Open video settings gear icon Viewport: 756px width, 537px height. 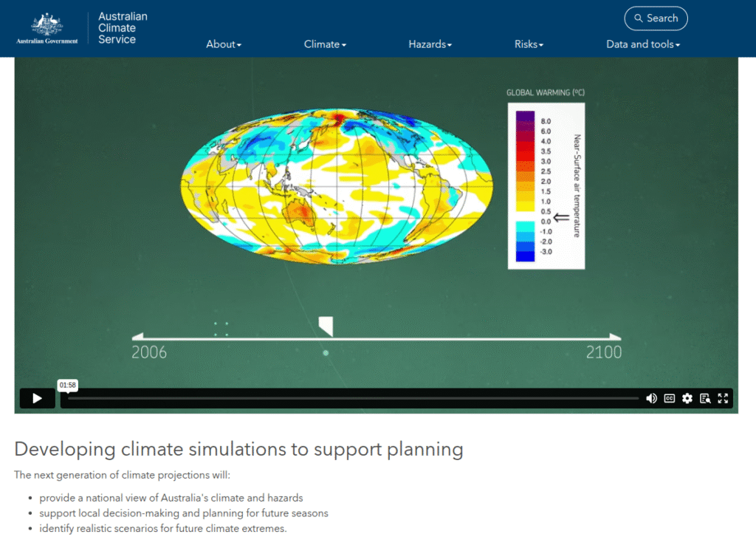click(x=687, y=398)
